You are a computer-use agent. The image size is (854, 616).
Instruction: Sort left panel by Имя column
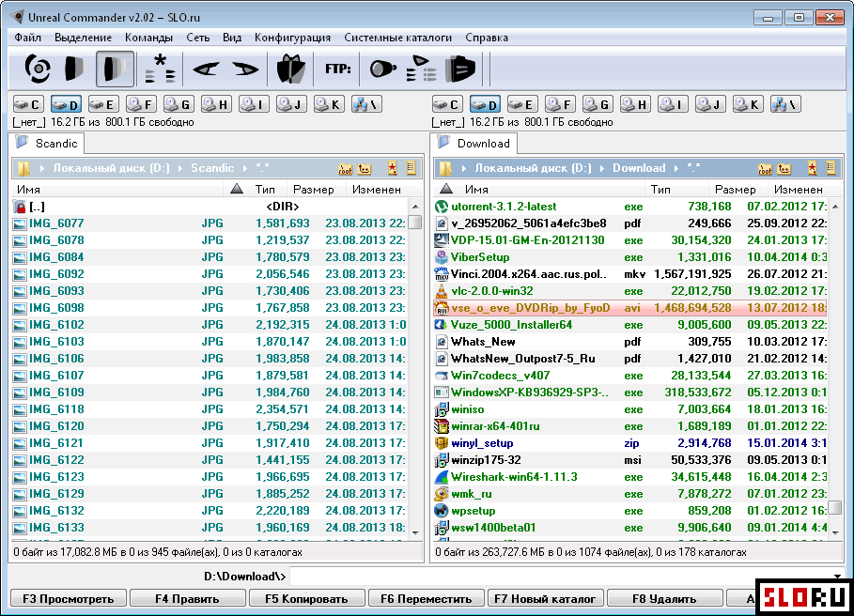coord(117,190)
